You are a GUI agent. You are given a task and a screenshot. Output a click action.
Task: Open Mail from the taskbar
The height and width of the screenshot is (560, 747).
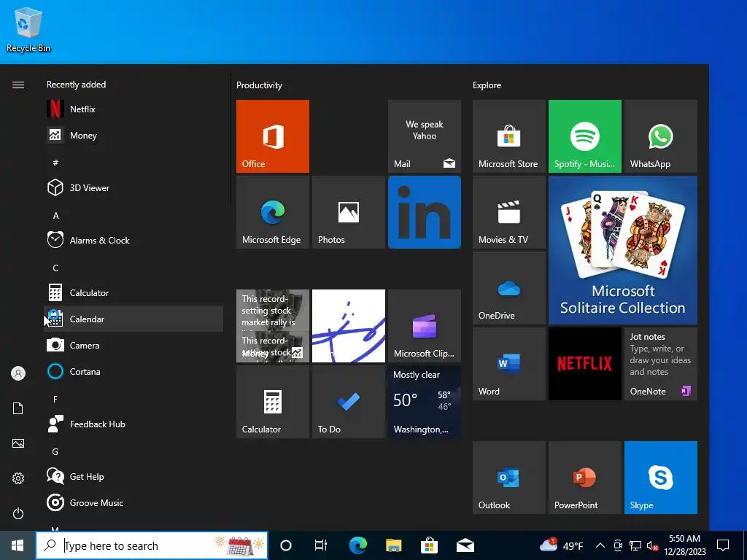(x=465, y=545)
